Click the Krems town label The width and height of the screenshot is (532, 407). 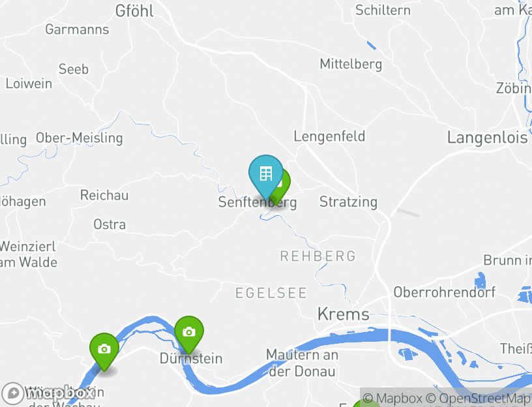344,314
